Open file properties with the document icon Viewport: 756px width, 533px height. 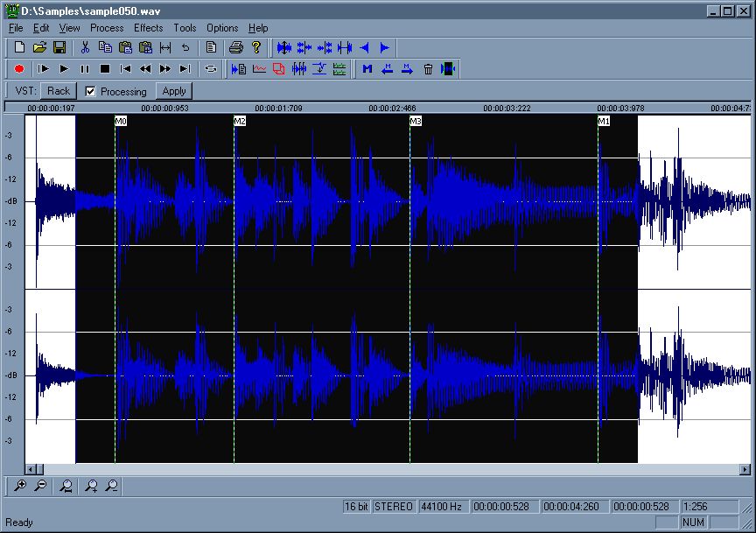pyautogui.click(x=211, y=47)
